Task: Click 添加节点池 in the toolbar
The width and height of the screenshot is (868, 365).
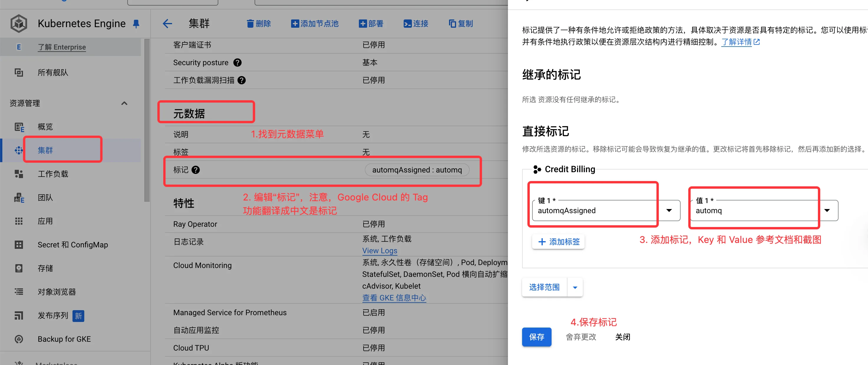Action: click(315, 24)
